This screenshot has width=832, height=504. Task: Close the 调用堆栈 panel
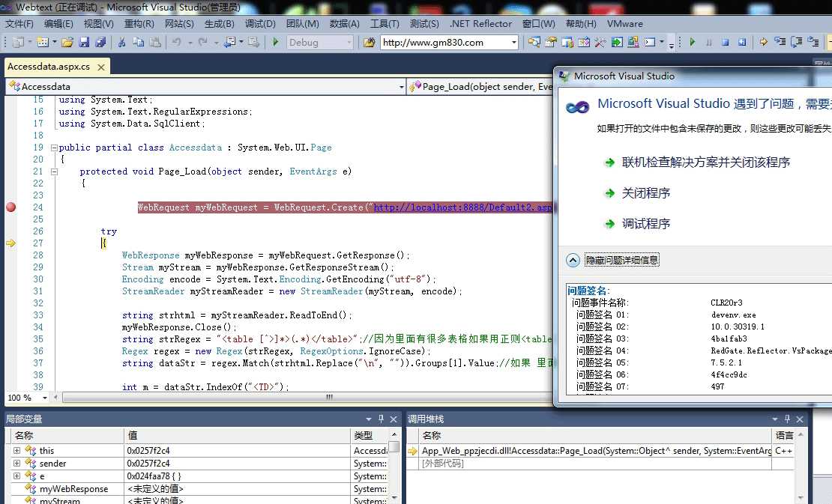click(x=800, y=419)
